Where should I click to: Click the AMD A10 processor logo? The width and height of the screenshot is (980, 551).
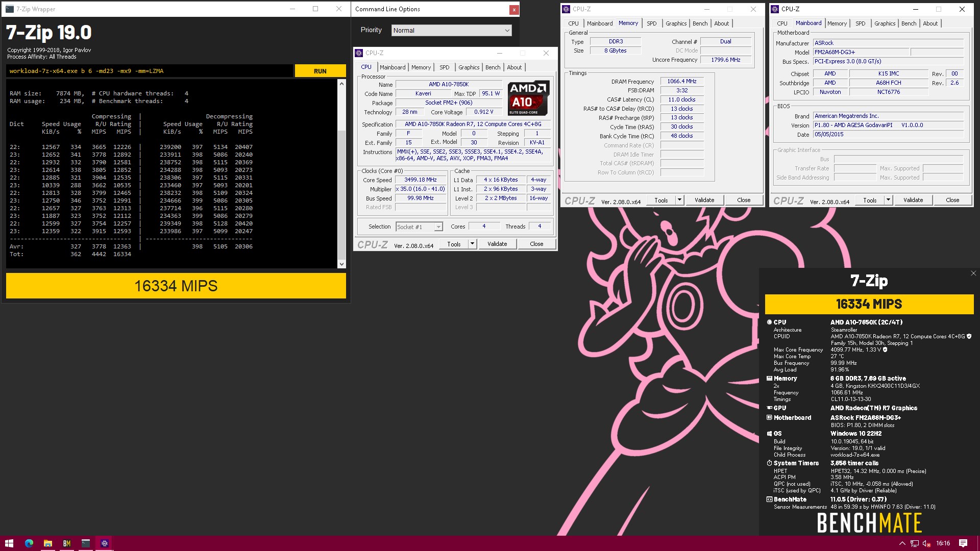coord(528,98)
